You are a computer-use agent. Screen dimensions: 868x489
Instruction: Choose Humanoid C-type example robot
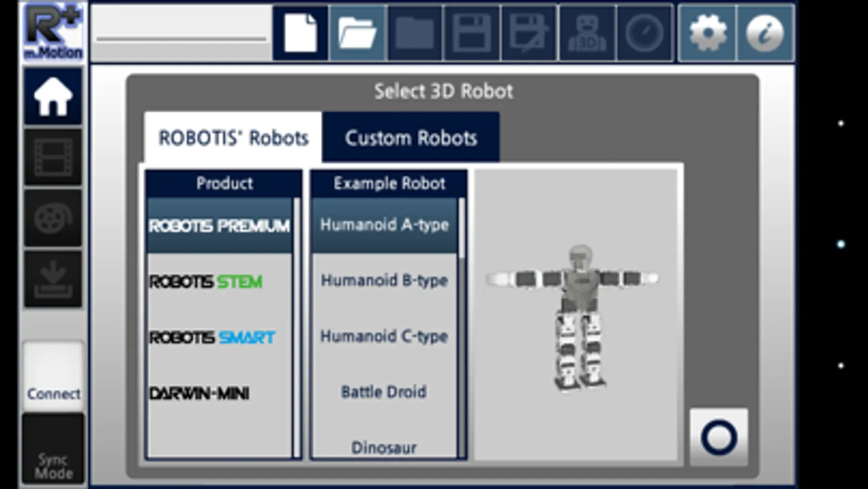[x=384, y=336]
